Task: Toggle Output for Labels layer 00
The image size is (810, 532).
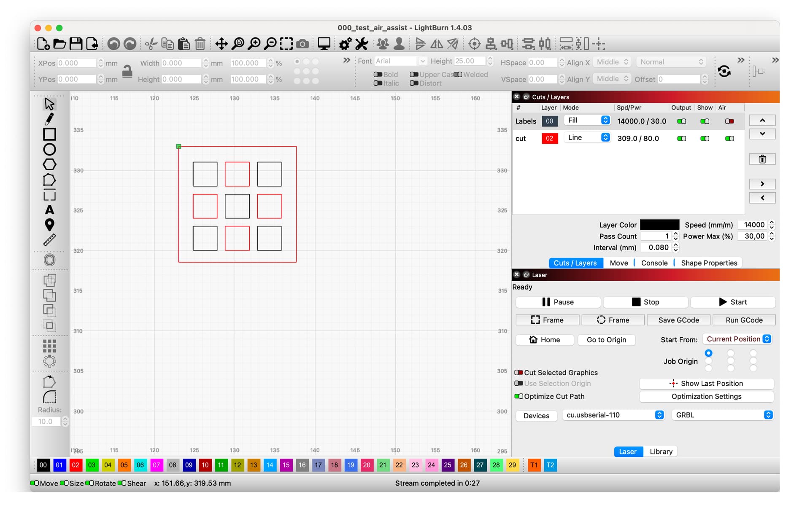Action: click(682, 120)
